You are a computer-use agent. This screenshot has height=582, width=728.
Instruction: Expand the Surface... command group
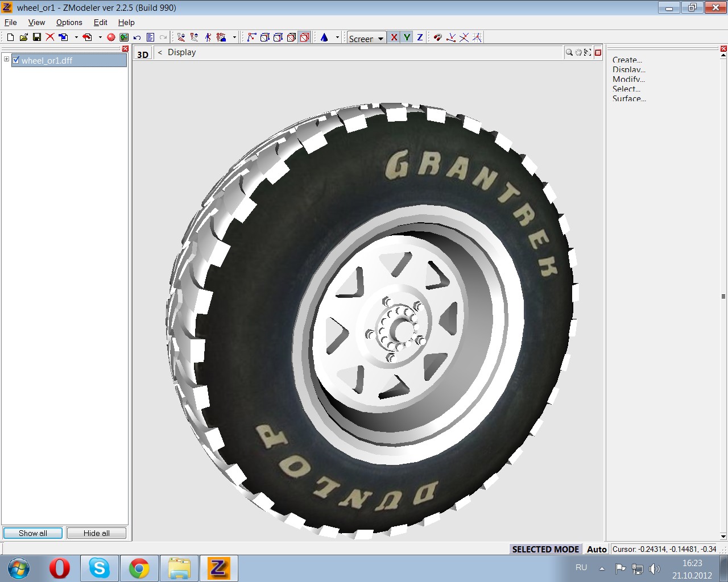click(x=629, y=98)
